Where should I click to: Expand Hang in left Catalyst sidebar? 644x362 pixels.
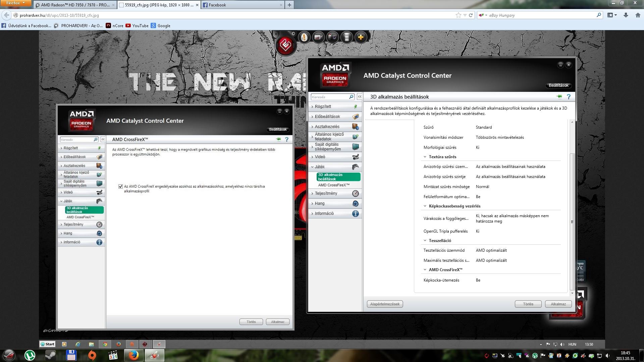82,233
